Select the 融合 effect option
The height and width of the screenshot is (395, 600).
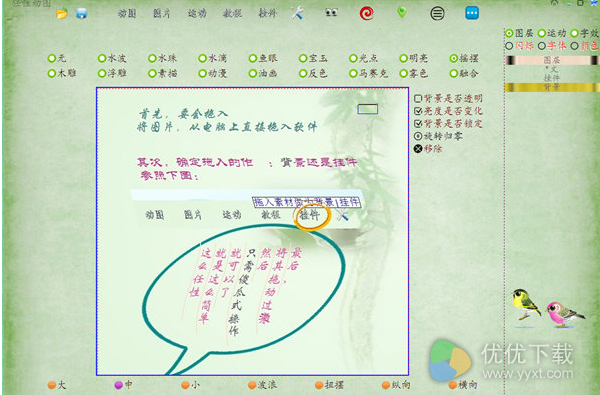tap(464, 73)
